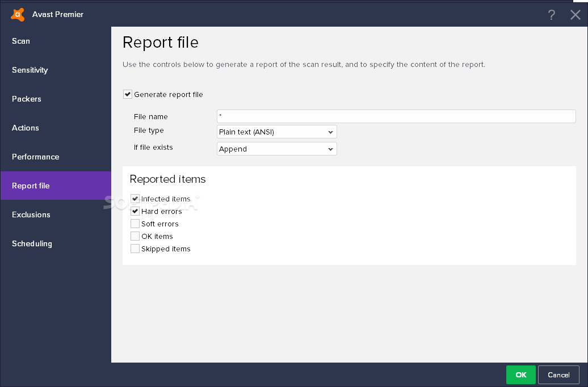The width and height of the screenshot is (588, 387).
Task: Click the File type label
Action: coord(149,130)
